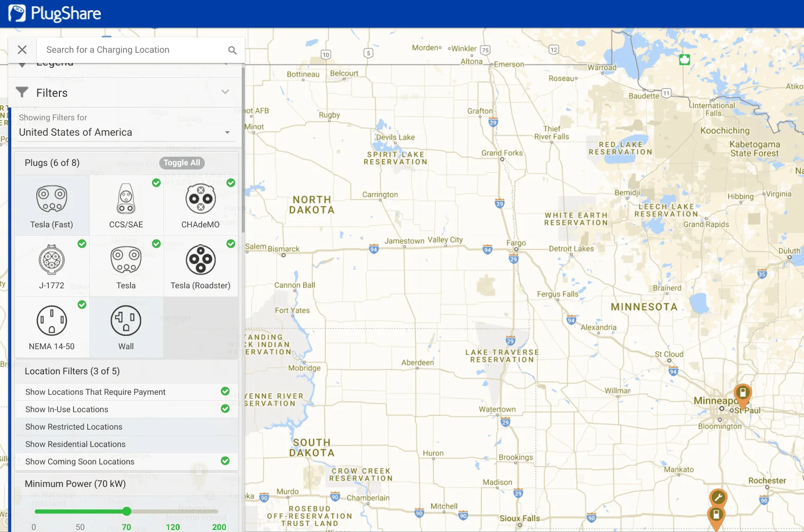Enable Show Residential Locations
The width and height of the screenshot is (804, 532).
126,444
